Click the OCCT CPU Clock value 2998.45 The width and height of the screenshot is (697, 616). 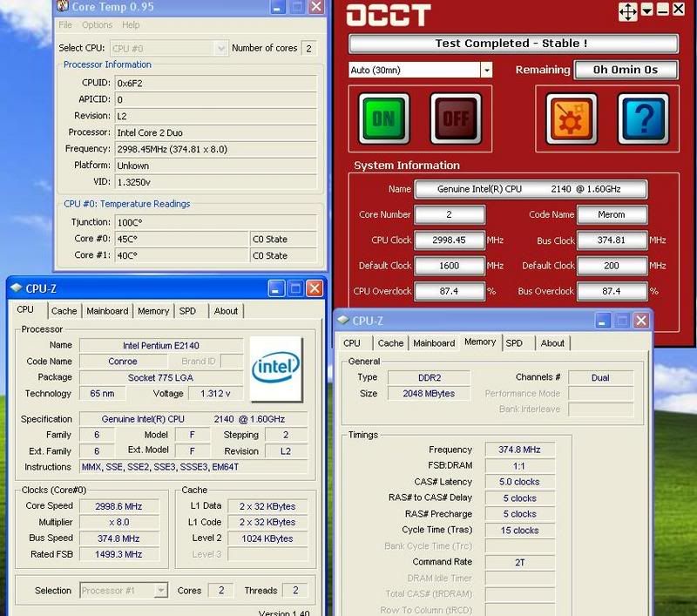click(449, 240)
